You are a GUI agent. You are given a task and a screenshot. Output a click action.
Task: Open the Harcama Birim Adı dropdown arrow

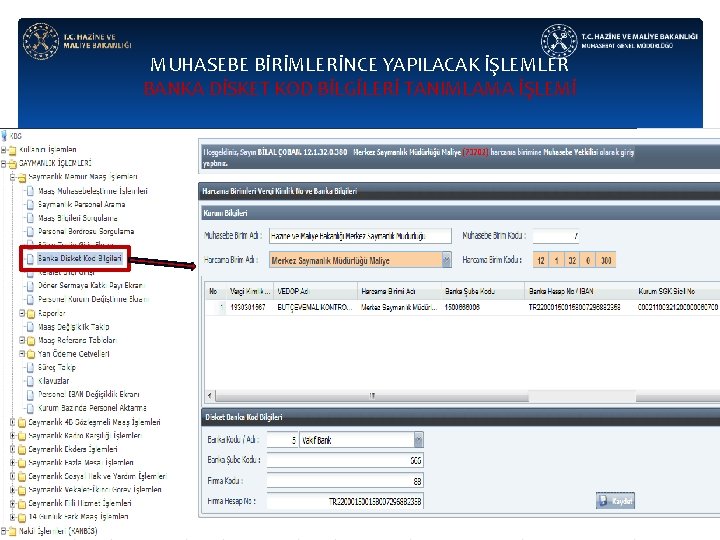[x=446, y=260]
